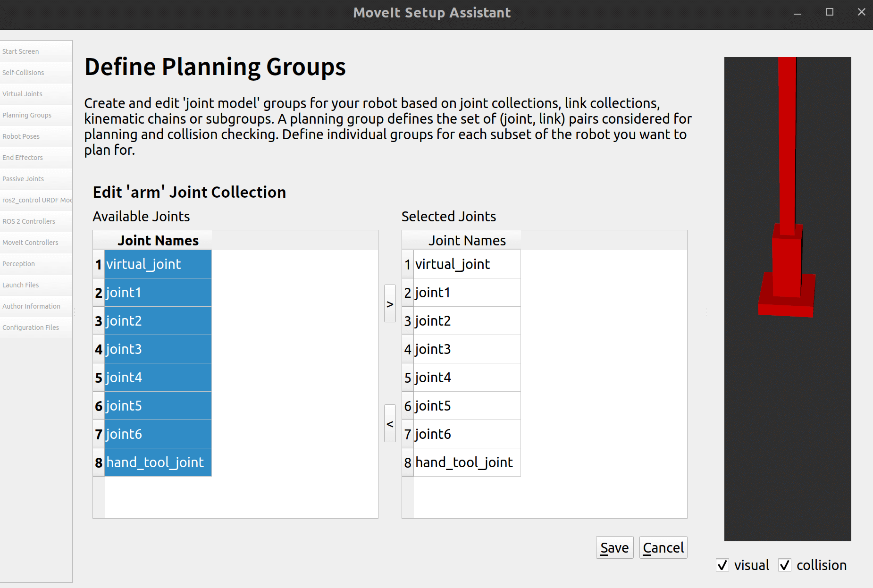Toggle the collision checkbox
The height and width of the screenshot is (588, 873).
tap(785, 565)
